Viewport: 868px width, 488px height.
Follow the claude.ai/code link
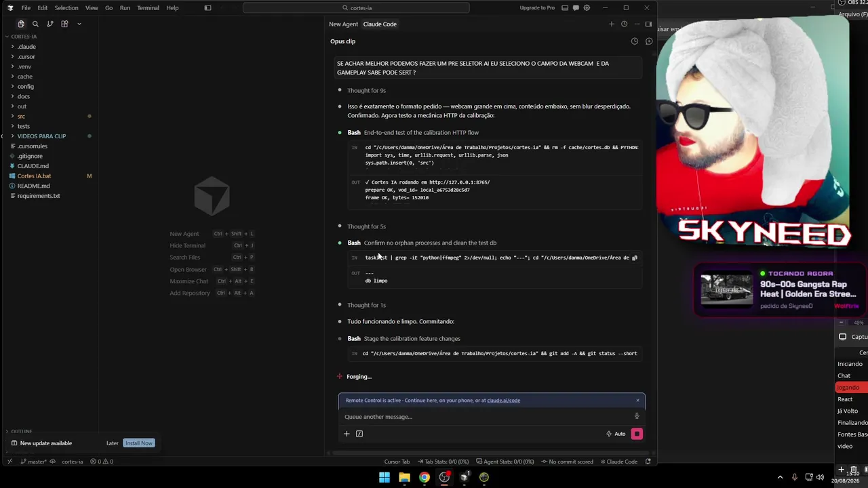(x=503, y=401)
